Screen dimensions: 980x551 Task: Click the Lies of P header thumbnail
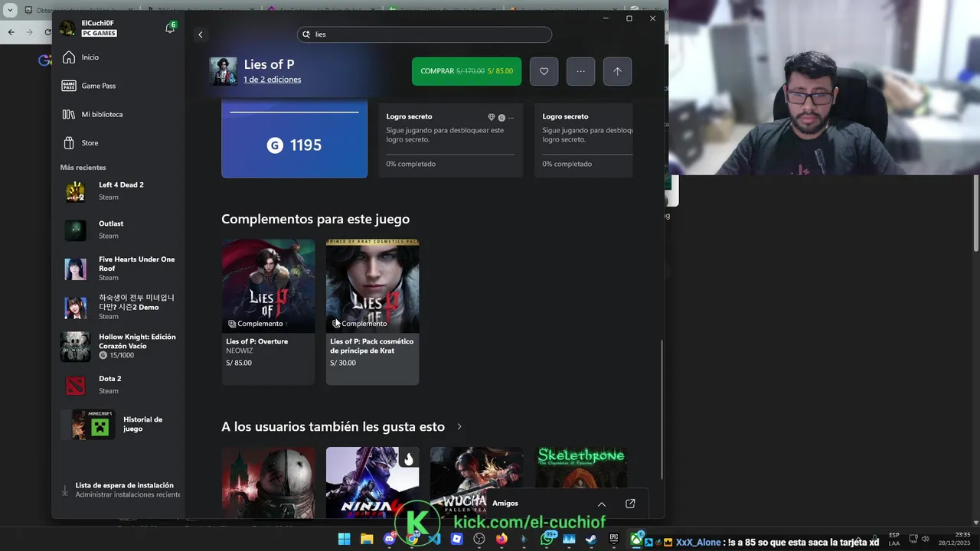coord(224,71)
